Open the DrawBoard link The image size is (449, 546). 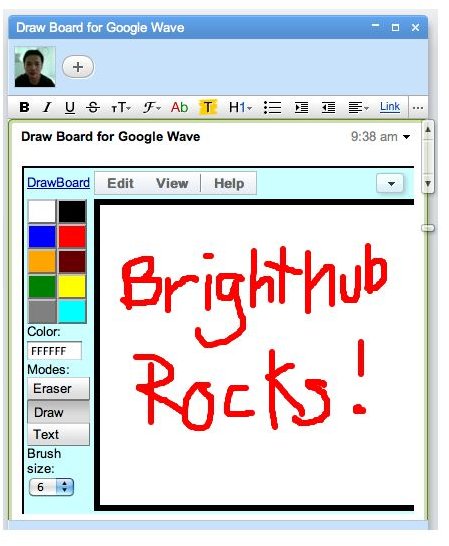click(x=58, y=182)
